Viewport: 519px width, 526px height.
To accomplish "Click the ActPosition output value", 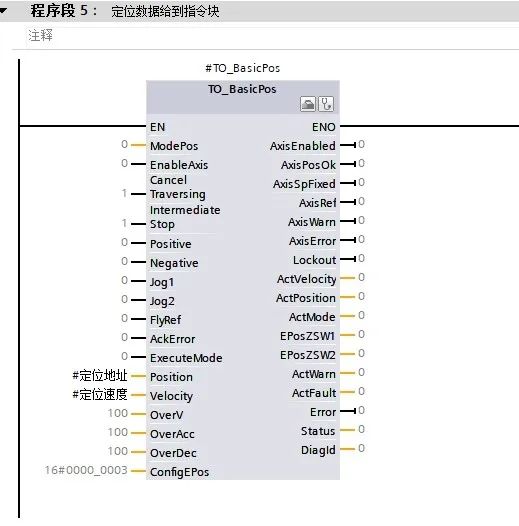I will (x=361, y=296).
